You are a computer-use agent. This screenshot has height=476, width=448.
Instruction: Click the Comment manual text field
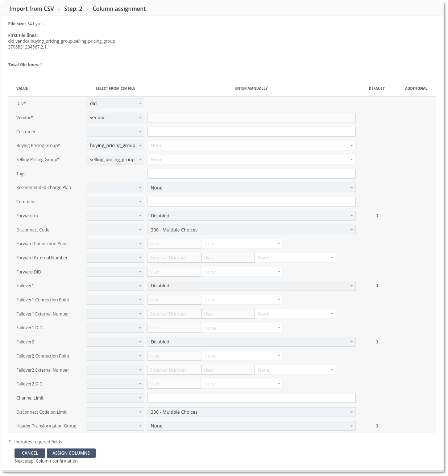(251, 202)
